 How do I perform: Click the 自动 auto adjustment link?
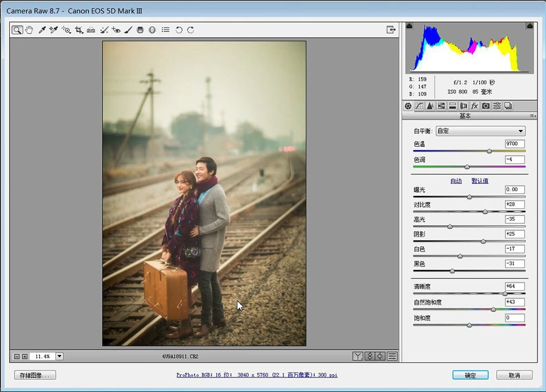456,181
